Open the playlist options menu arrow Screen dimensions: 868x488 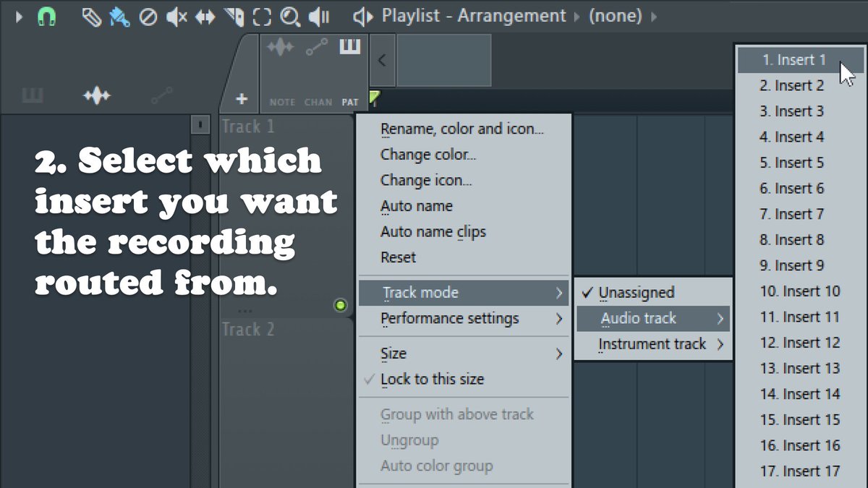(20, 16)
